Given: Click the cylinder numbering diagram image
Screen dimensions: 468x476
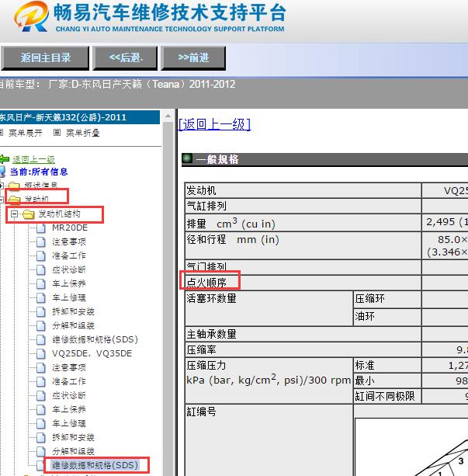Looking at the screenshot, I should coord(411,446).
